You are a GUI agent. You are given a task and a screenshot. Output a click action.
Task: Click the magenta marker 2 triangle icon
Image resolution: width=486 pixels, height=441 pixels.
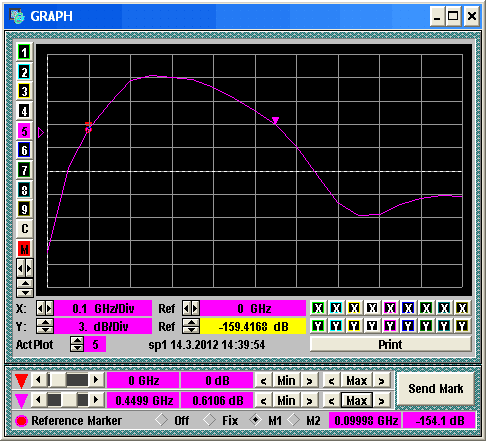(21, 400)
